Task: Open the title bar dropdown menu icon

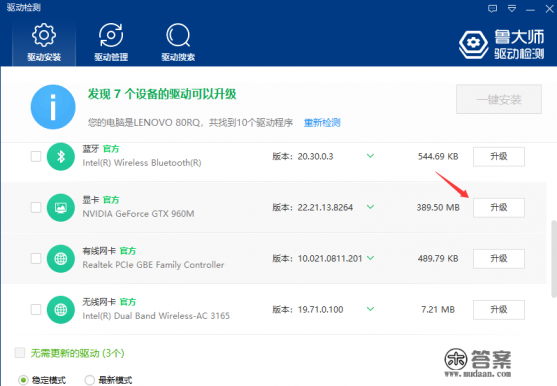Action: [x=512, y=9]
